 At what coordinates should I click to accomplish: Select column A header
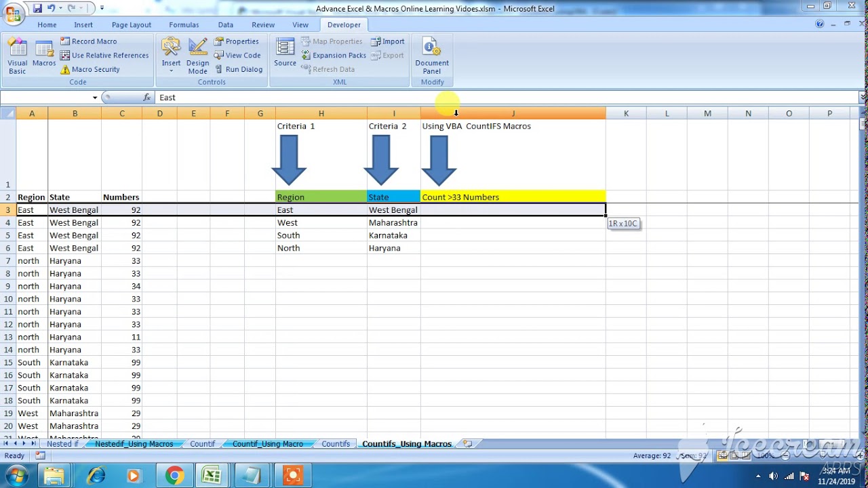tap(32, 113)
